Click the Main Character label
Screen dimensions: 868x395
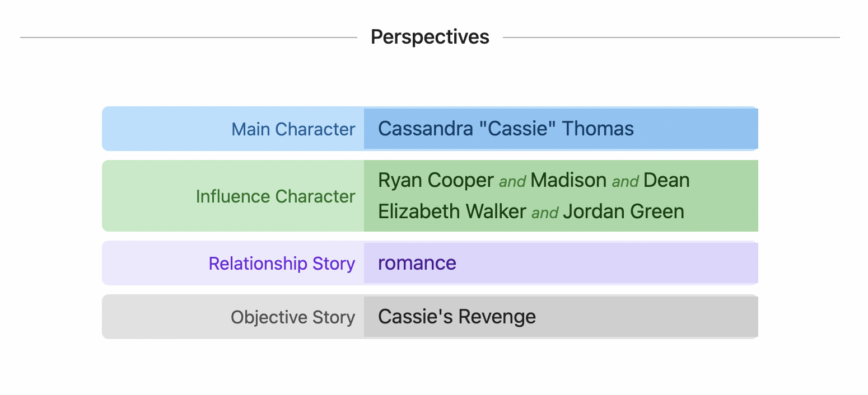tap(293, 129)
